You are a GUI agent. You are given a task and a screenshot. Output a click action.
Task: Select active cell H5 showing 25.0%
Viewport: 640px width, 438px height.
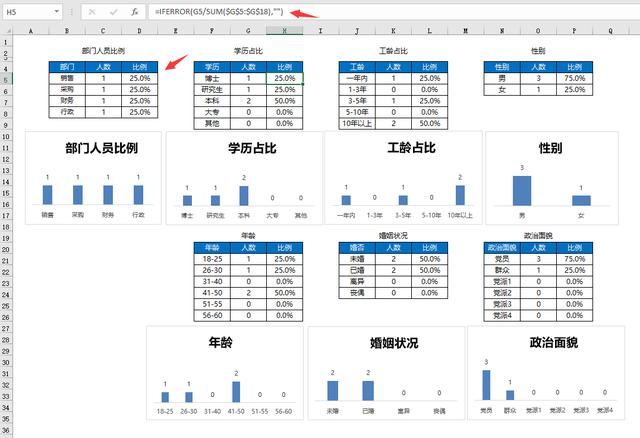point(284,78)
